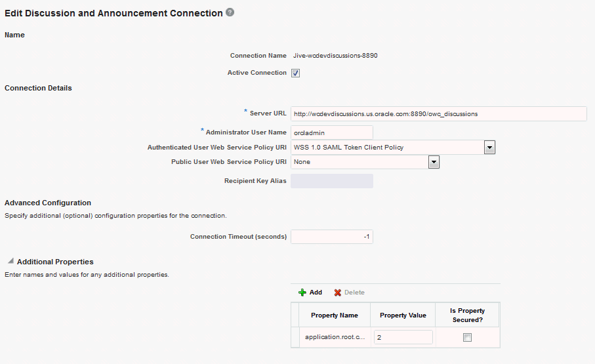
Task: Open Authenticated User Web Service Policy dropdown
Action: tap(489, 148)
